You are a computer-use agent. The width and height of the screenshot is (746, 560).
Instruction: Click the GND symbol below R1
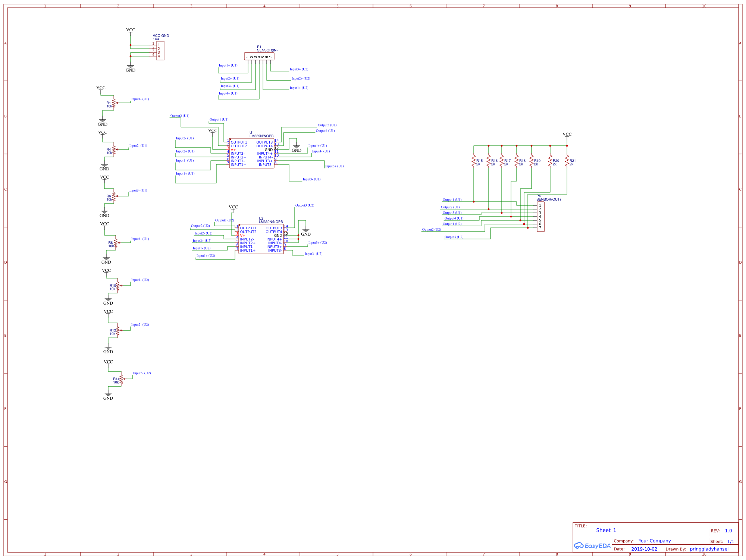tap(103, 120)
